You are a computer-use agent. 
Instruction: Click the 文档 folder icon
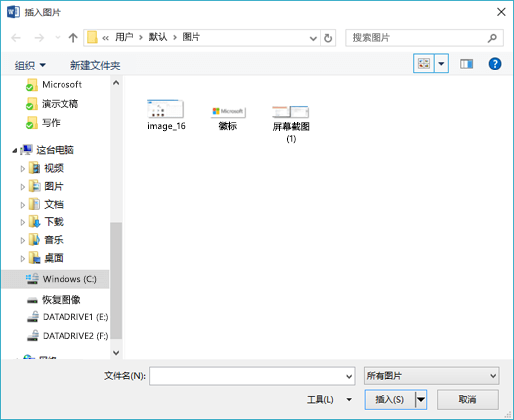click(x=34, y=204)
